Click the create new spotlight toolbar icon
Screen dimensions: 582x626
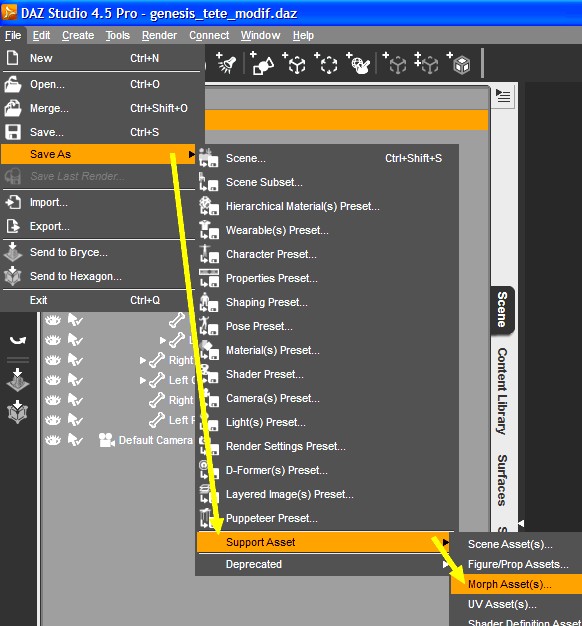[x=226, y=63]
